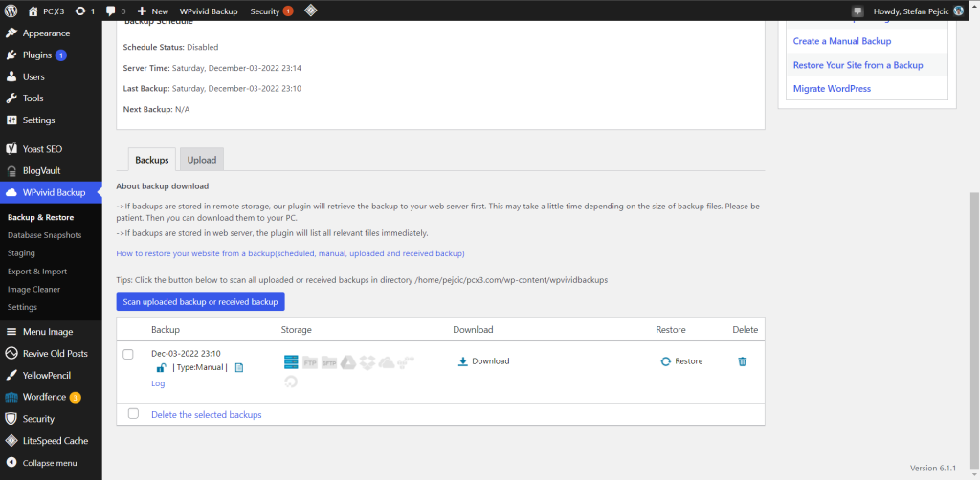
Task: Open BlogVault in sidebar
Action: (x=51, y=170)
